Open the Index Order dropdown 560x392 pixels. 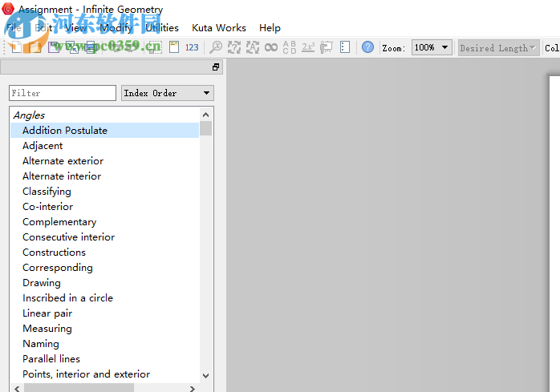pyautogui.click(x=167, y=93)
